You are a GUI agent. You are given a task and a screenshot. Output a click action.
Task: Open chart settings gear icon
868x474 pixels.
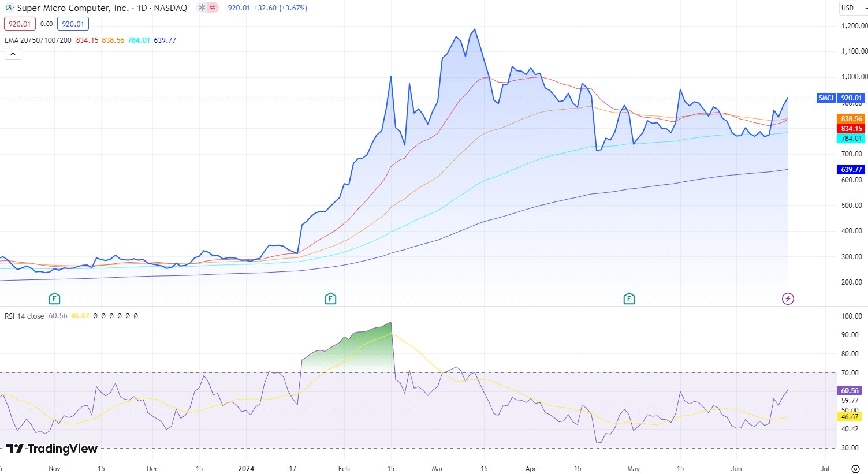point(855,469)
